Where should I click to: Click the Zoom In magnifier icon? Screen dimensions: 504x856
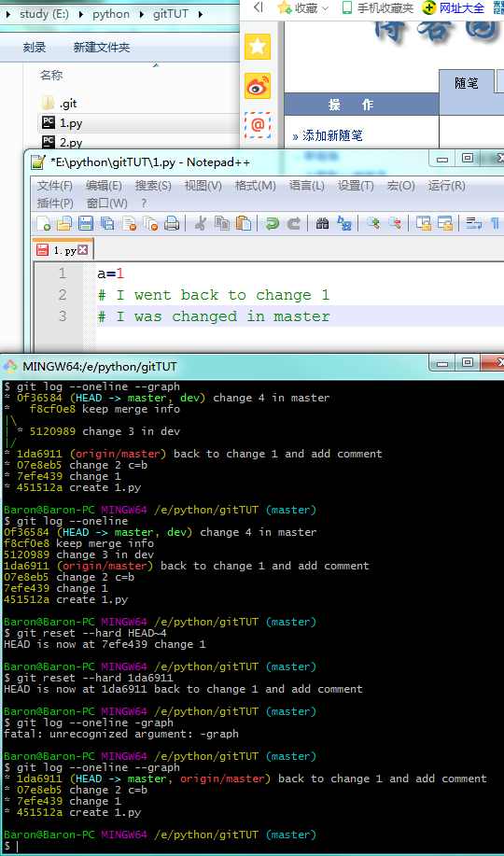coord(373,223)
